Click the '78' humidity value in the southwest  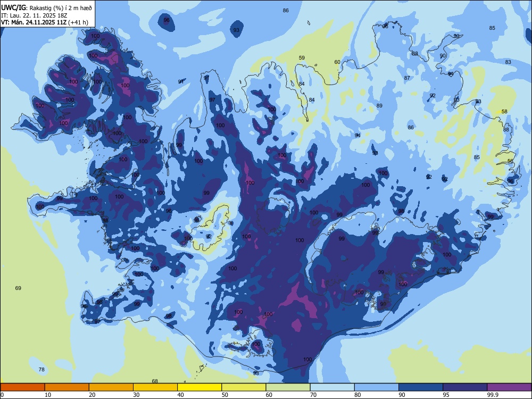point(41,370)
